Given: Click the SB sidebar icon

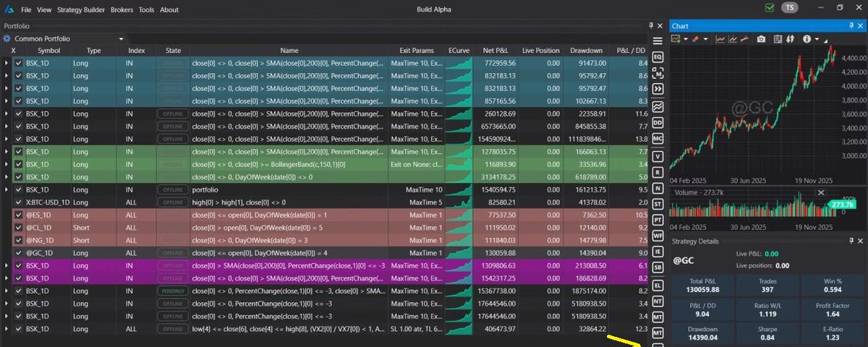Looking at the screenshot, I should click(658, 267).
